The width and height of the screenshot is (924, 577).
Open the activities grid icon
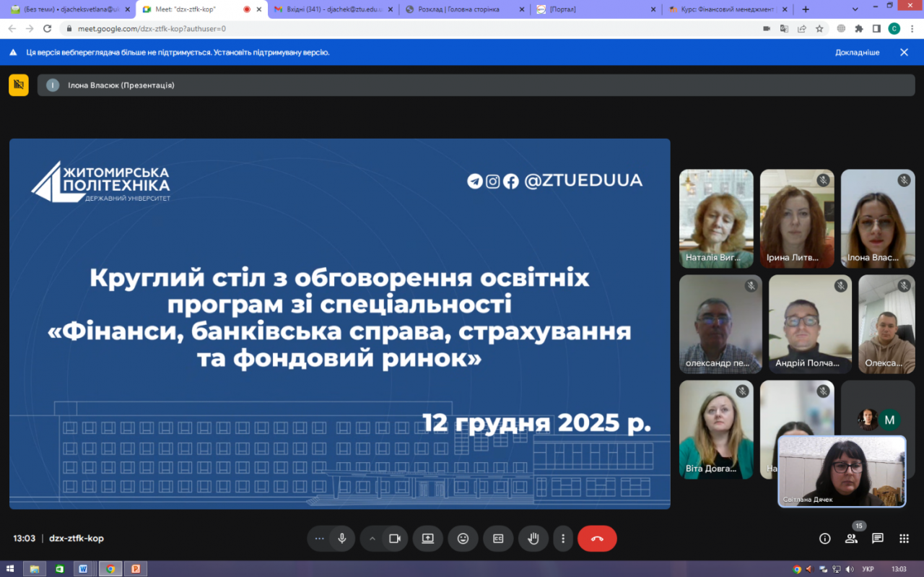(904, 539)
